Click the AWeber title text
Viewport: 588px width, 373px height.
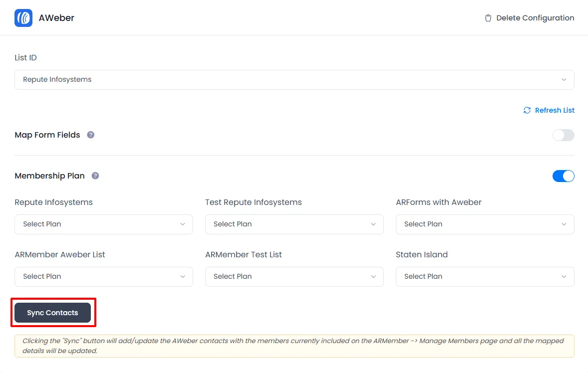click(56, 17)
